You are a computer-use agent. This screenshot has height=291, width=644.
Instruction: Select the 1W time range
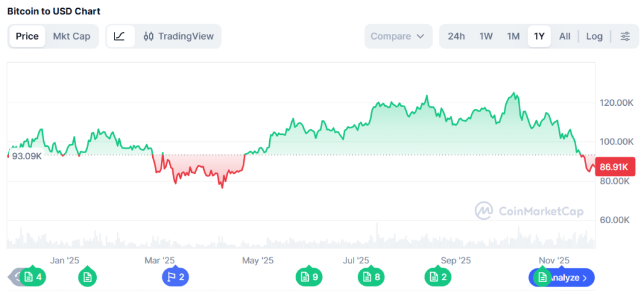(486, 37)
